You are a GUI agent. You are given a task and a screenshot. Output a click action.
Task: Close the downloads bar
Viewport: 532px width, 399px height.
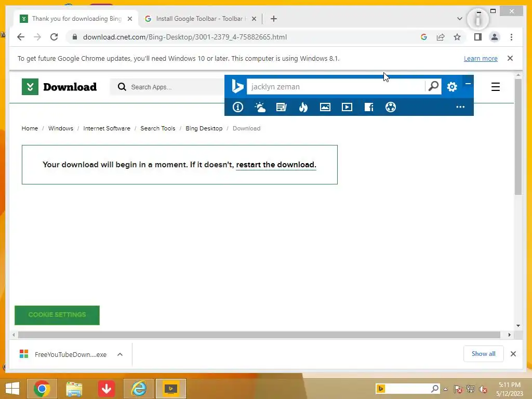click(x=513, y=354)
